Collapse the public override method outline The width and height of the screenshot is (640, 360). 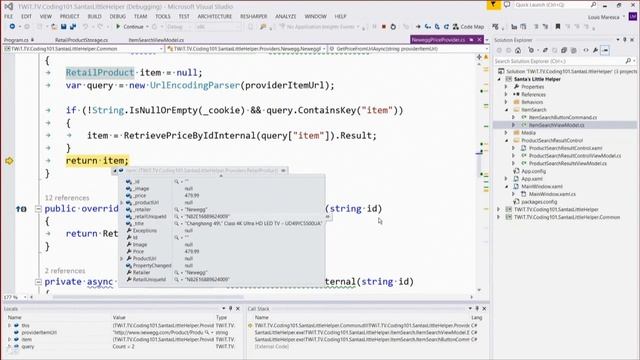pyautogui.click(x=38, y=209)
